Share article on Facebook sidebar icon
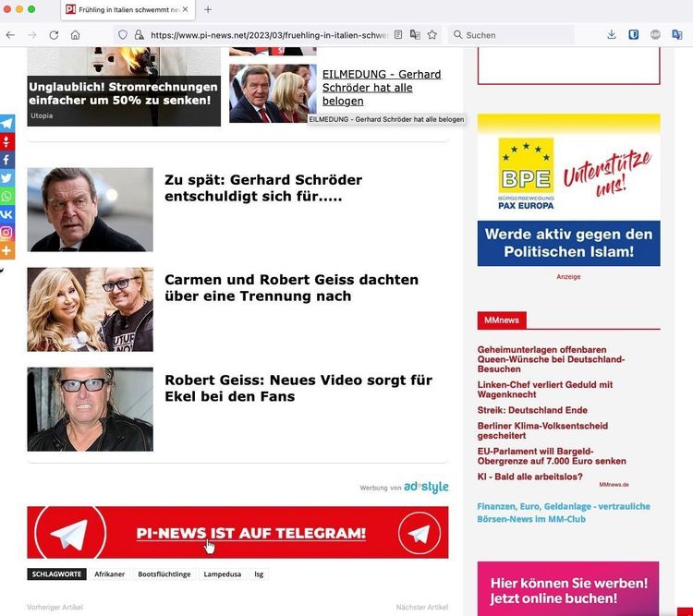This screenshot has width=693, height=616. pos(7,160)
